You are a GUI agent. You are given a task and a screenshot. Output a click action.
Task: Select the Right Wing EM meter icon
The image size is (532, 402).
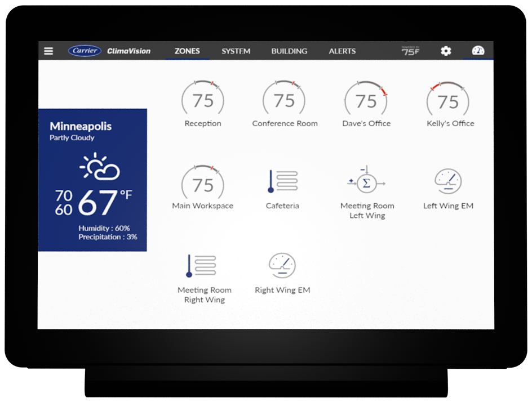click(282, 266)
